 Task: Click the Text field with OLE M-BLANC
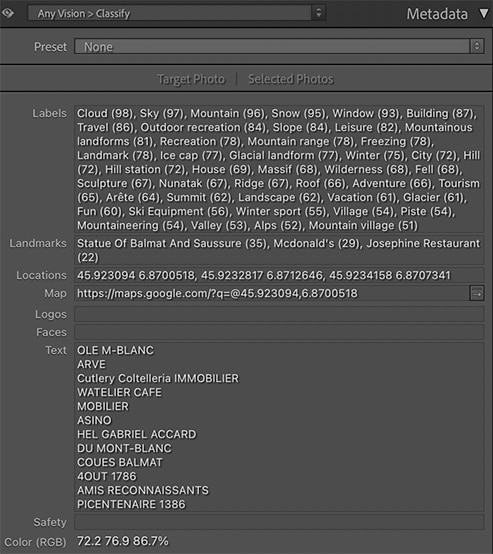click(x=279, y=427)
